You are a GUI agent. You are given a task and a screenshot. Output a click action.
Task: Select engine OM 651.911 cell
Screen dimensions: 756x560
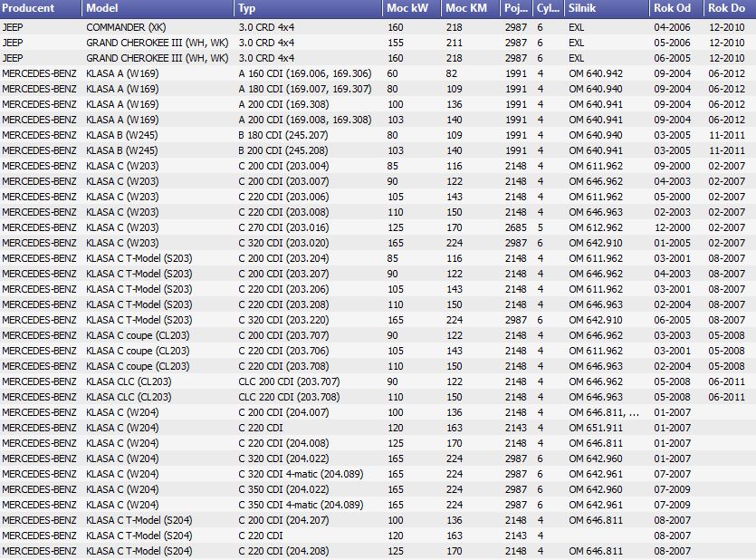click(x=596, y=429)
